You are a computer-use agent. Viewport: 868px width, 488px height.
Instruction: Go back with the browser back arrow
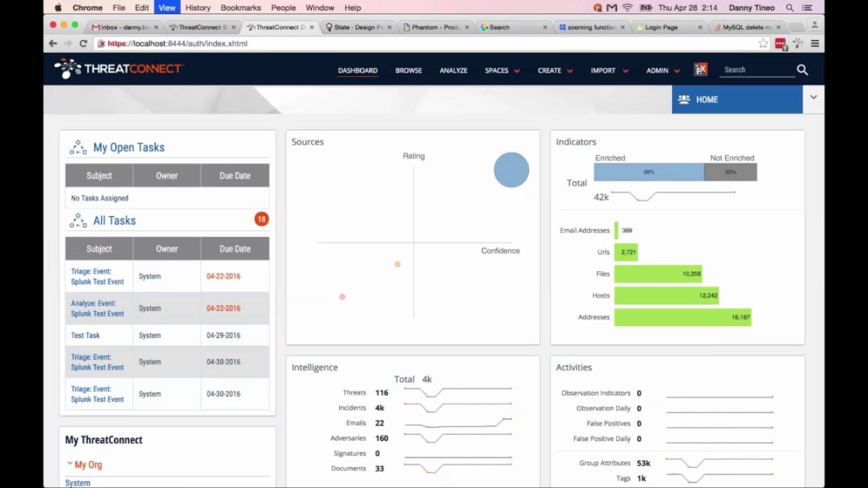(53, 43)
